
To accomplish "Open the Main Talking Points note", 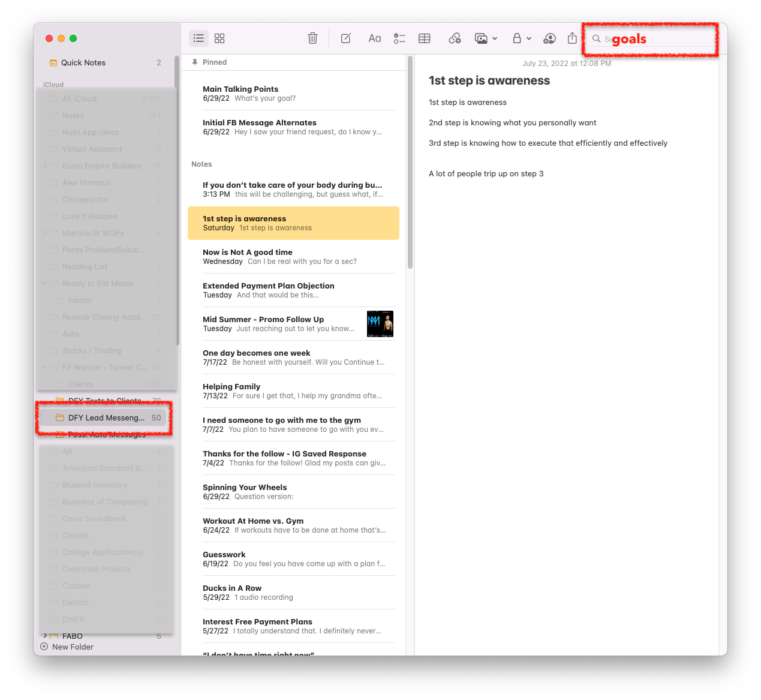I will [293, 94].
